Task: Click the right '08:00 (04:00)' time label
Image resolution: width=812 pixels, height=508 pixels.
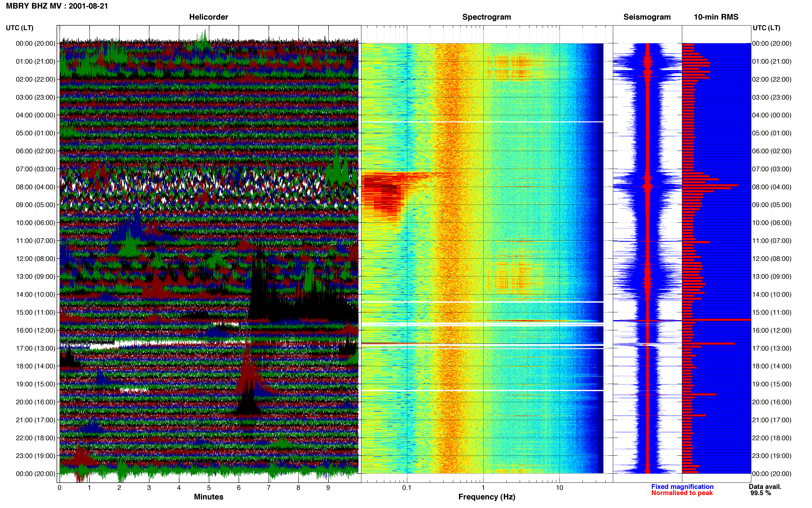Action: coord(772,187)
